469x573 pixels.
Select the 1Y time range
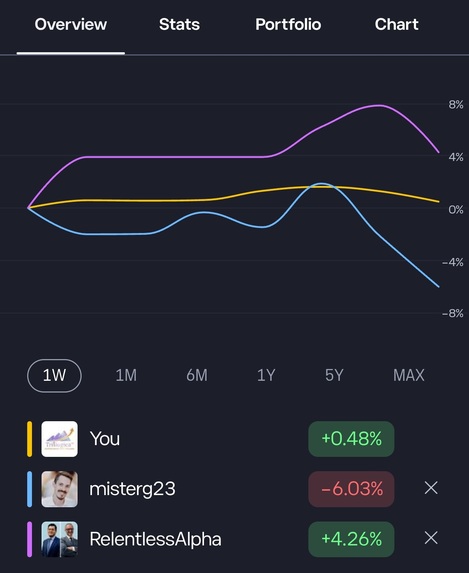click(x=266, y=376)
